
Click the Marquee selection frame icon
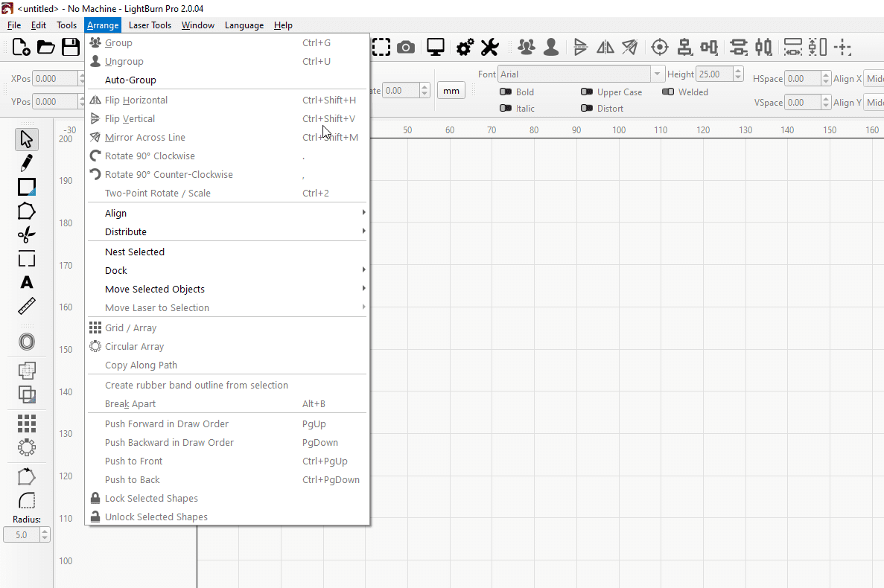(x=381, y=48)
